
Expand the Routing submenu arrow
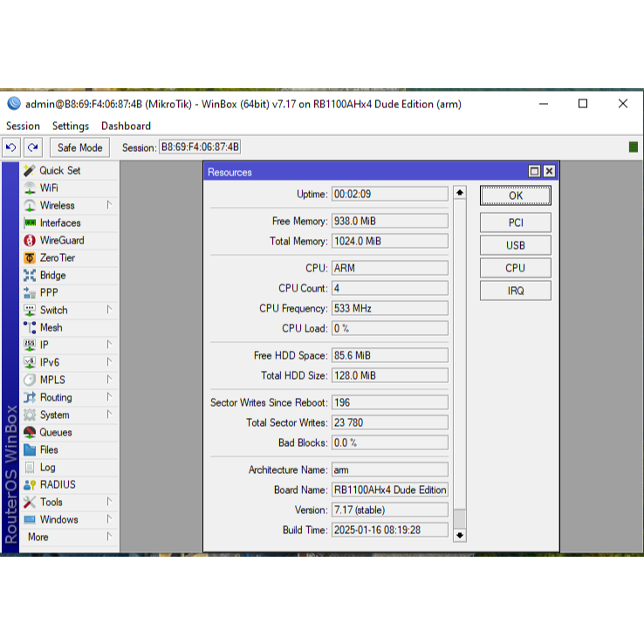[x=109, y=397]
